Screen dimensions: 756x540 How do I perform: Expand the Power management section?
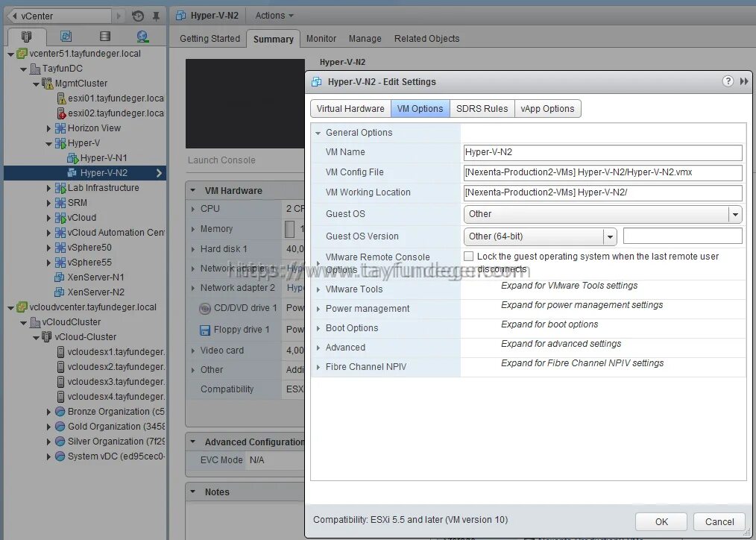pyautogui.click(x=318, y=309)
